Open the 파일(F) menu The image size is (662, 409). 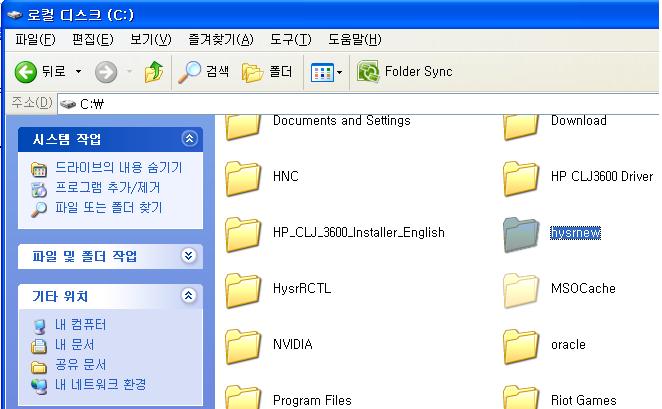pos(37,40)
